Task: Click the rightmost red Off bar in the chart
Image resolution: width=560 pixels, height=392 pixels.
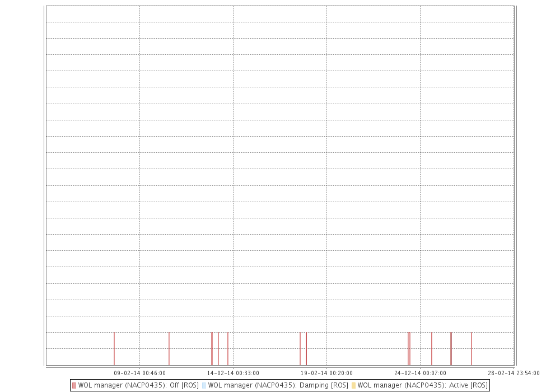Action: click(x=472, y=349)
